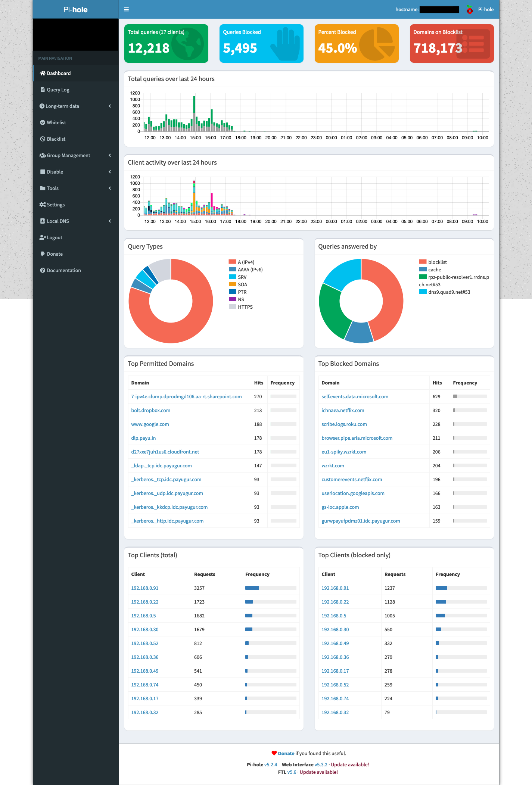The width and height of the screenshot is (532, 785).
Task: Open the bolt.dropbox.com permitted domain link
Action: (x=150, y=410)
